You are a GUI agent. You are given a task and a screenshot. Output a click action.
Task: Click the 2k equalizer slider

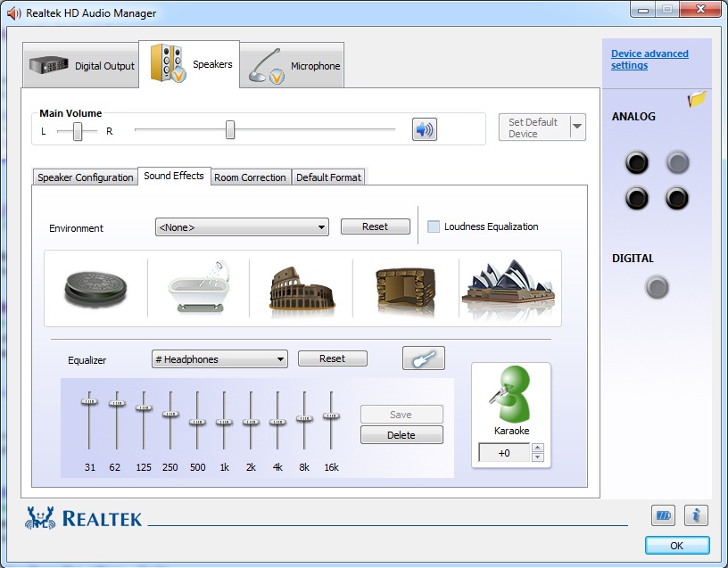pyautogui.click(x=251, y=423)
